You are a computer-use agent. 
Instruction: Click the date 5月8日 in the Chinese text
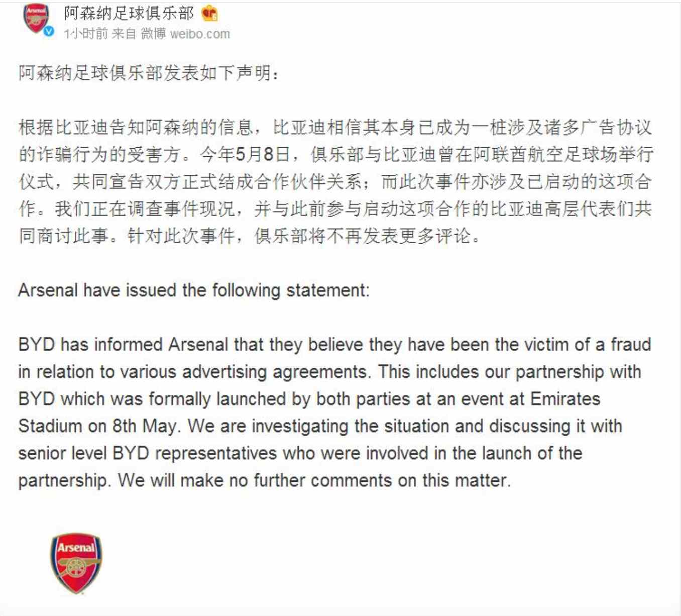tap(263, 154)
